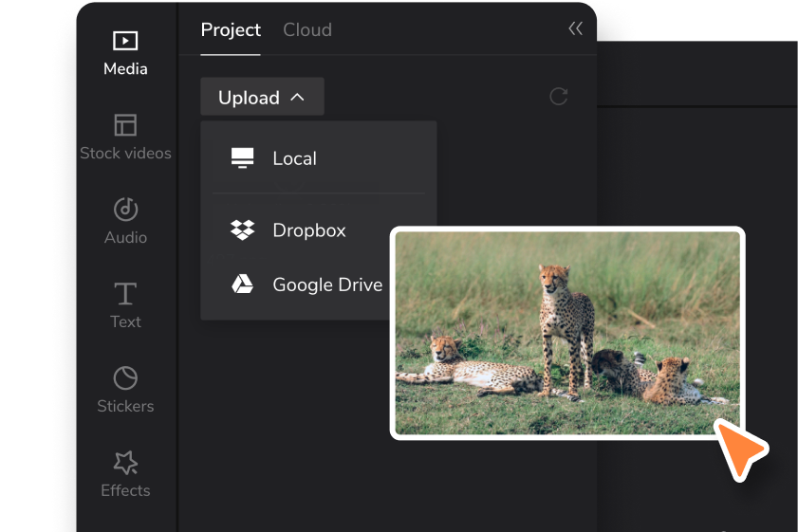Collapse the Upload dropdown menu
This screenshot has width=798, height=532.
point(262,97)
